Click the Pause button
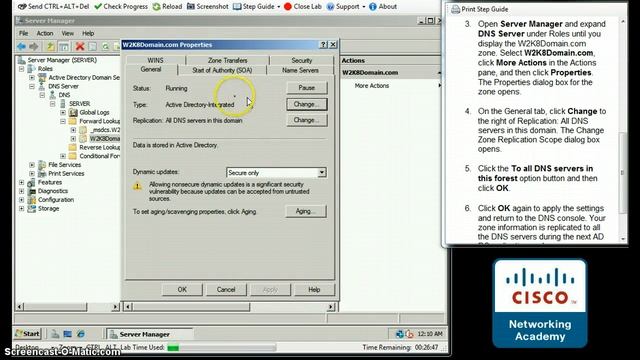Viewport: 640px width, 360px height. (307, 88)
